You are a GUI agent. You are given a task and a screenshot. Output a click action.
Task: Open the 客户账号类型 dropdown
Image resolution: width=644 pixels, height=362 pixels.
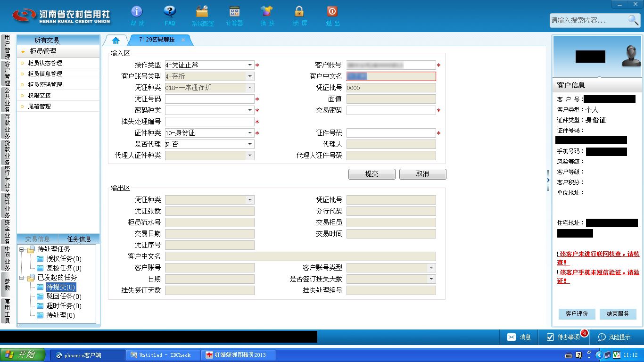[x=250, y=76]
